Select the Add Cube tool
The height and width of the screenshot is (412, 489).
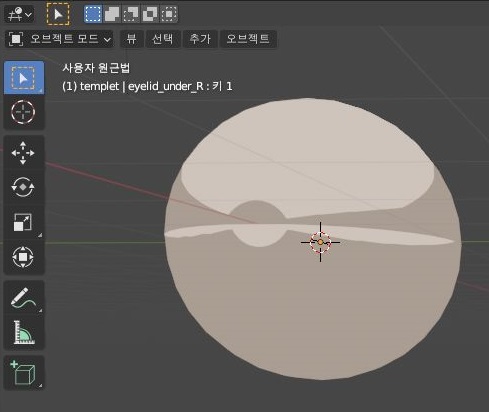coord(24,373)
